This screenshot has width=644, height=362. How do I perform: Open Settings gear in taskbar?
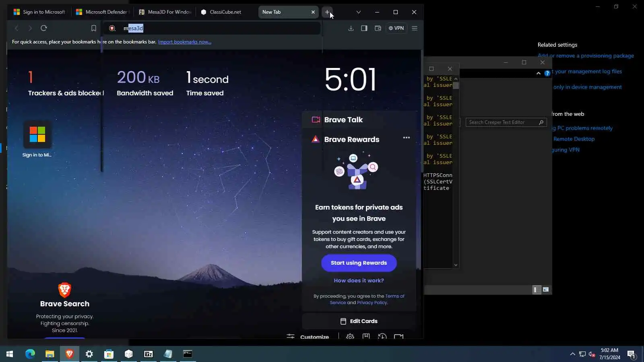click(x=89, y=354)
